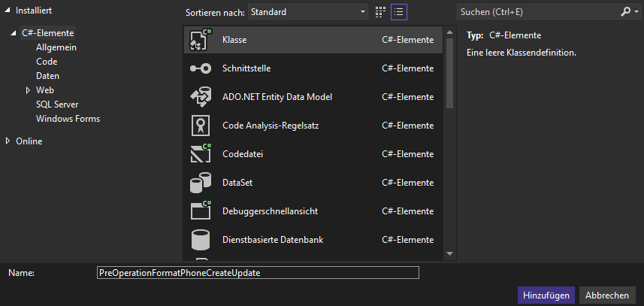
Task: Pick the Code Analysis-Regelsatz icon
Action: [x=200, y=126]
